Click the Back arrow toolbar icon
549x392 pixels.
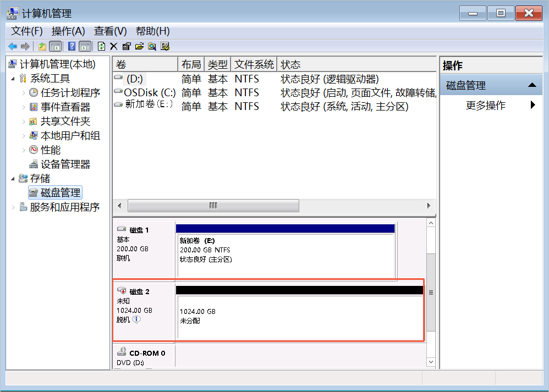[x=13, y=46]
